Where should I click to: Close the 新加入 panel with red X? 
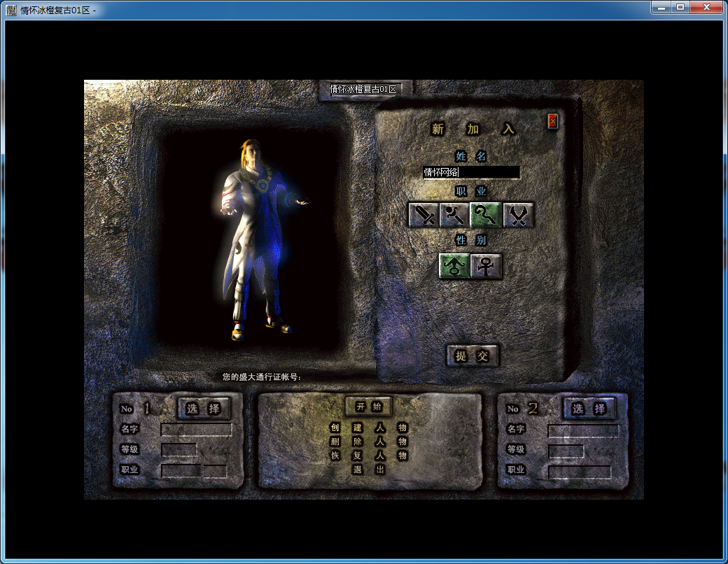[x=552, y=122]
